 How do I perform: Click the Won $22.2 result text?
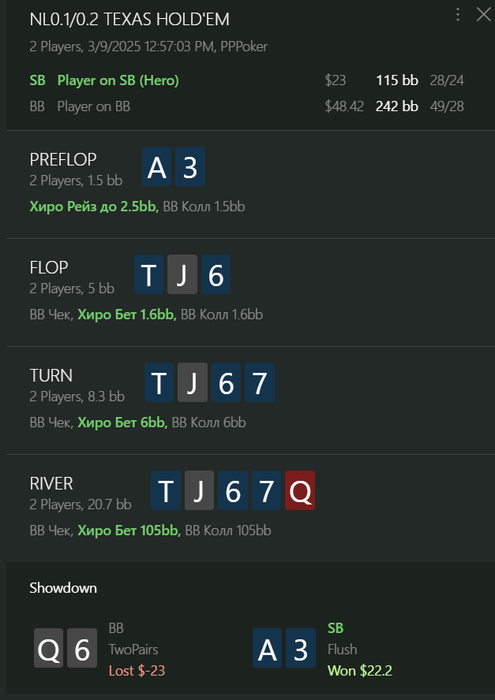[x=360, y=671]
